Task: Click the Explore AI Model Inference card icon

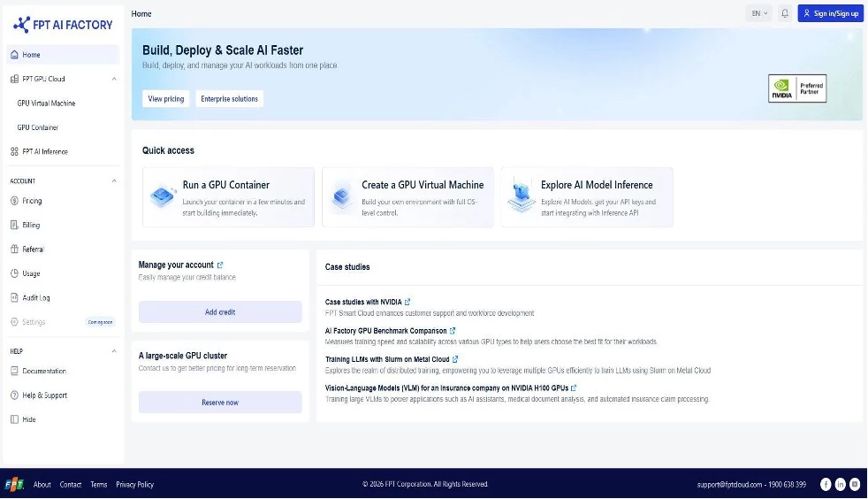Action: 522,195
